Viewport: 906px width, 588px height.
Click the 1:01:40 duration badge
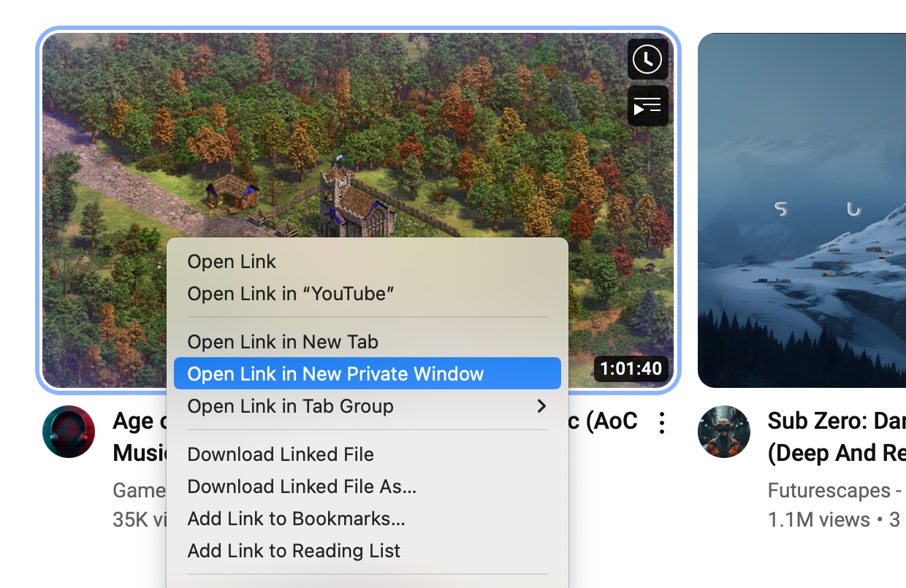[631, 369]
